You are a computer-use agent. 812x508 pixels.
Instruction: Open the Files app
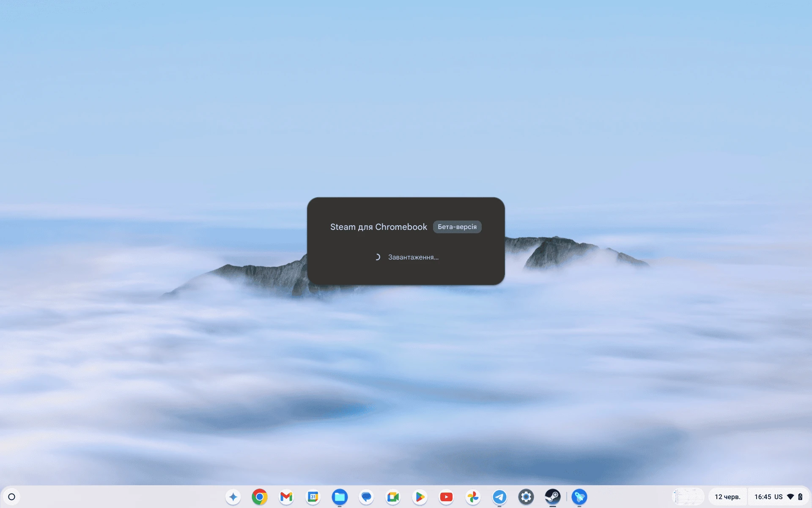click(x=340, y=497)
